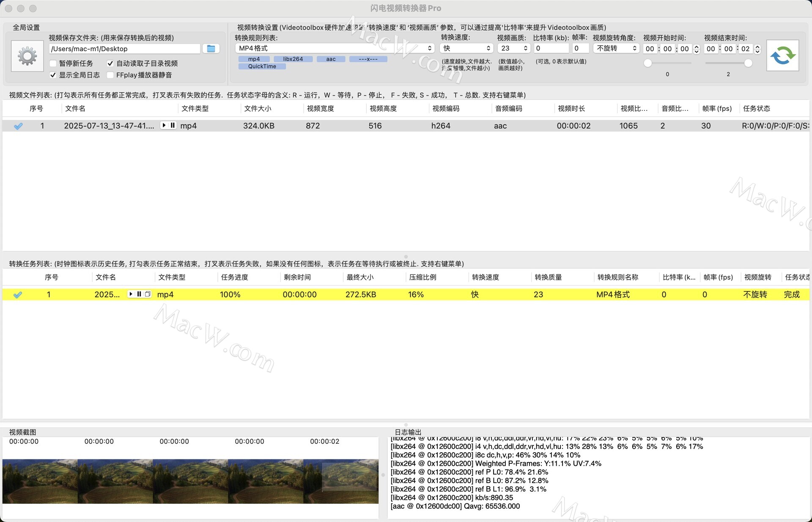The width and height of the screenshot is (812, 522).
Task: Click the checkmark icon in yellow task row
Action: click(18, 295)
